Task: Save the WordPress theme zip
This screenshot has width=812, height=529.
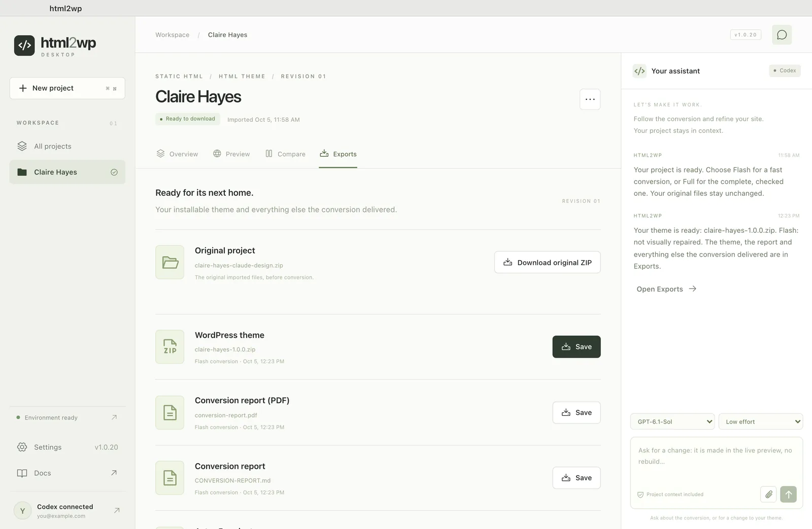Action: coord(577,347)
